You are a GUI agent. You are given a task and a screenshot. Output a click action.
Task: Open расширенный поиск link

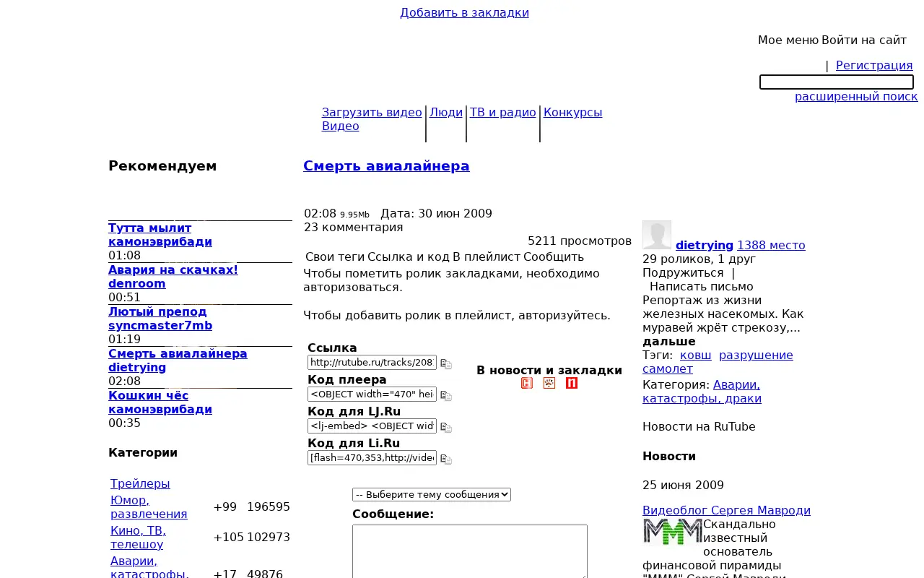tap(856, 97)
